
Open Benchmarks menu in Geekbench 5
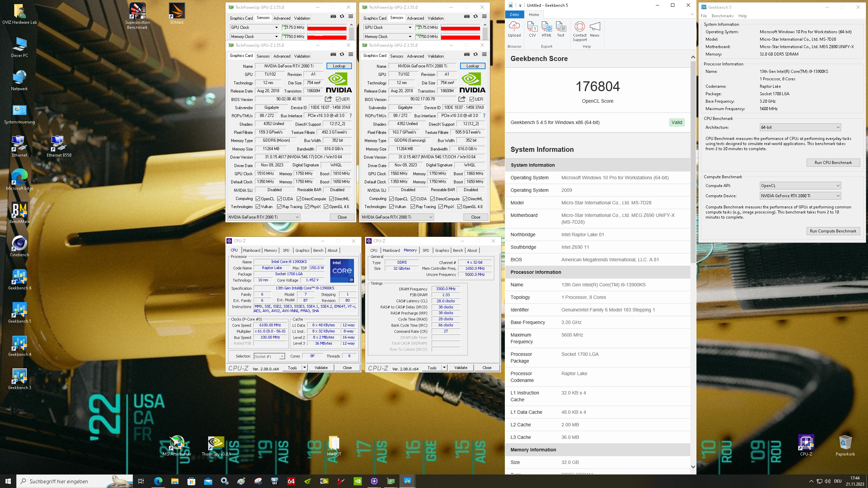(x=723, y=16)
